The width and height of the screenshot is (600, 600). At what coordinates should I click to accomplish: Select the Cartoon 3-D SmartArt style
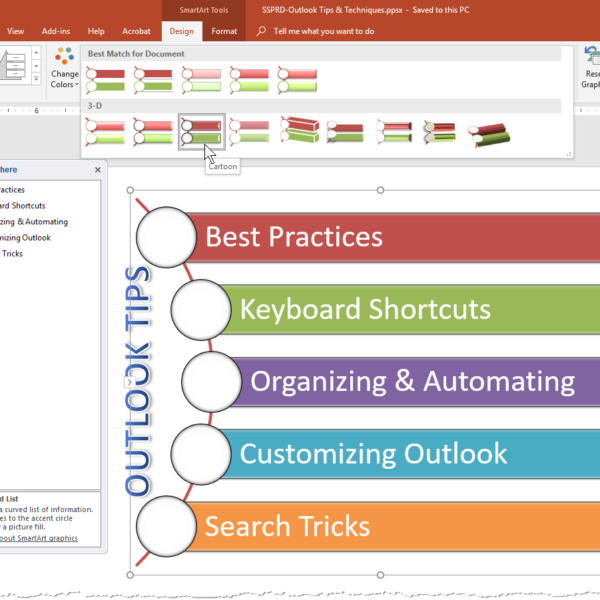[202, 132]
